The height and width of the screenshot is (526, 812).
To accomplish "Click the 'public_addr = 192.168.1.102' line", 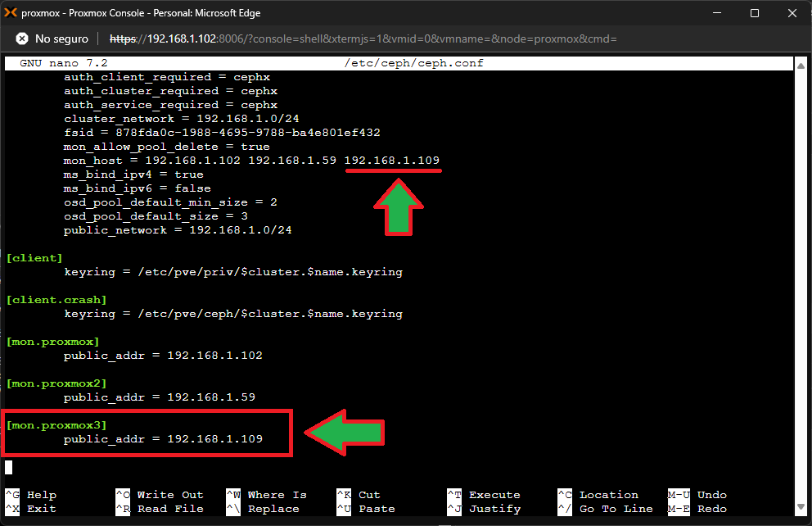I will 163,356.
